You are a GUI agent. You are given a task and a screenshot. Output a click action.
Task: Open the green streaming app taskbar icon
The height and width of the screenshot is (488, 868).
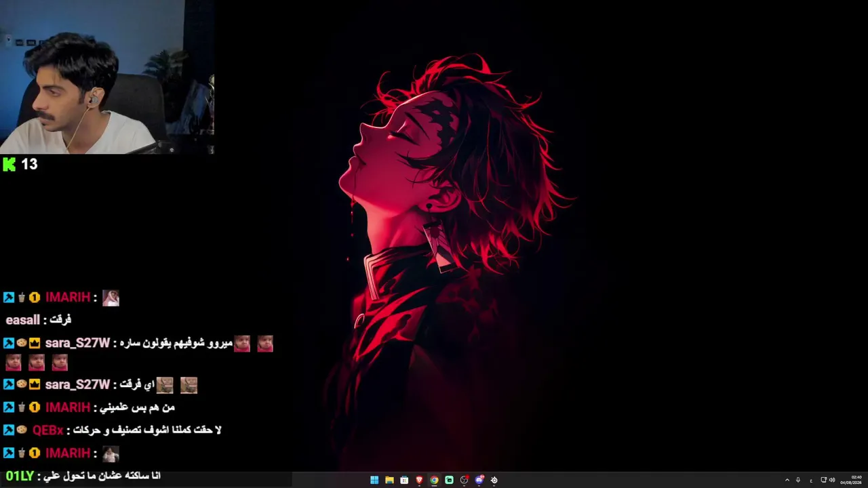pos(449,480)
